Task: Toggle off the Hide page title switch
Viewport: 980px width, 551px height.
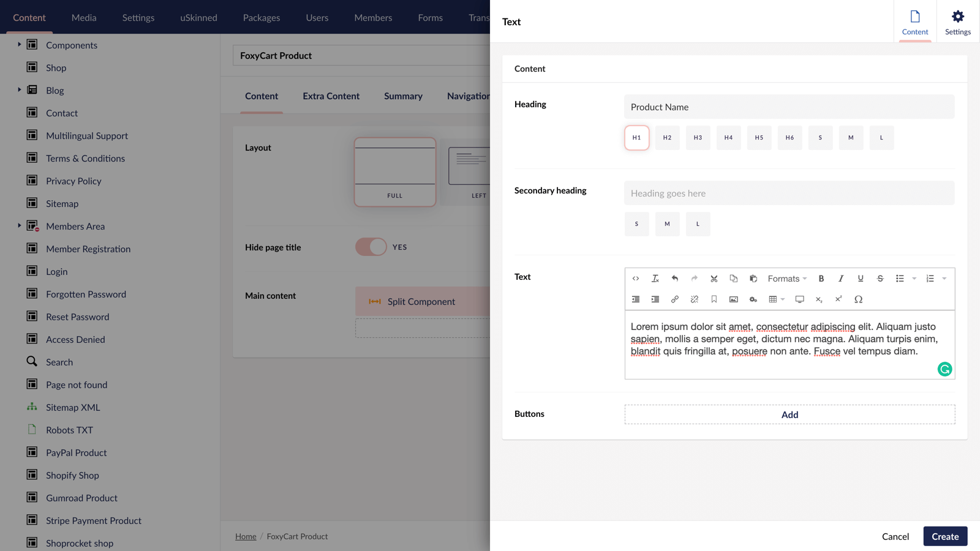Action: coord(371,247)
